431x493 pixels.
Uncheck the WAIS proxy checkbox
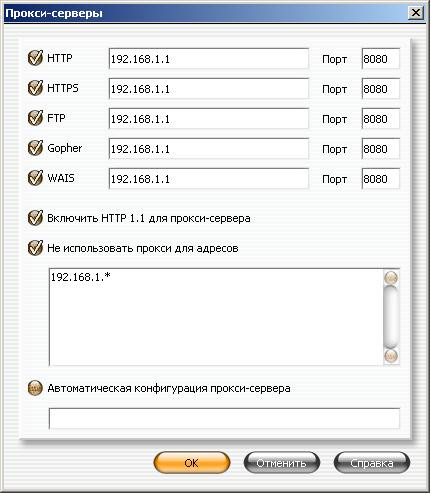click(x=35, y=178)
